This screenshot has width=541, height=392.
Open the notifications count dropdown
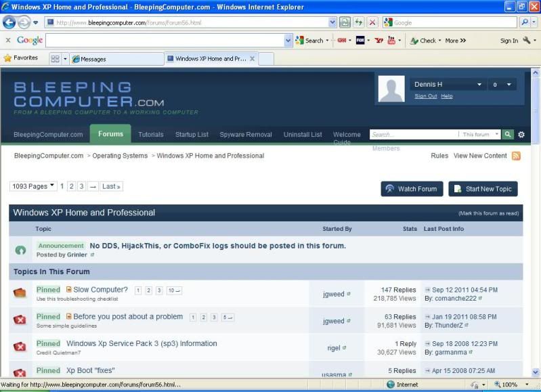pos(502,85)
